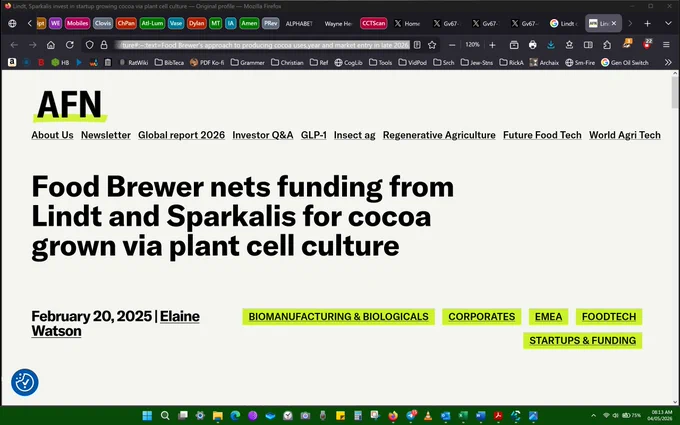Open VLC from the taskbar

click(x=428, y=415)
